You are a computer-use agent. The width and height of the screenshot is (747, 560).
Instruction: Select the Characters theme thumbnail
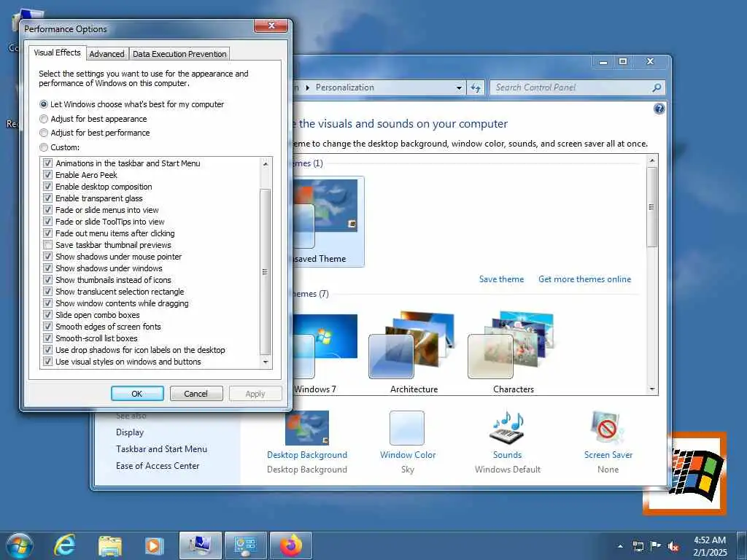coord(511,345)
